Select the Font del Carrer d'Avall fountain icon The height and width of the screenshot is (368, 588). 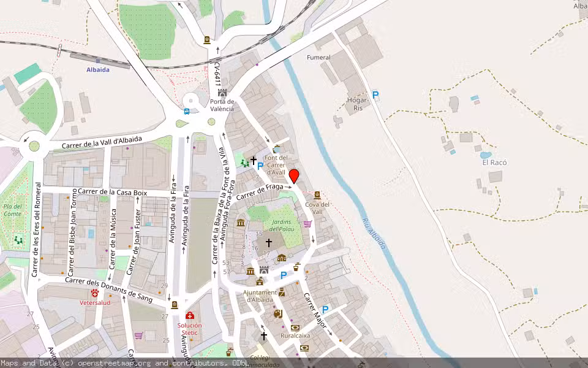pyautogui.click(x=277, y=148)
